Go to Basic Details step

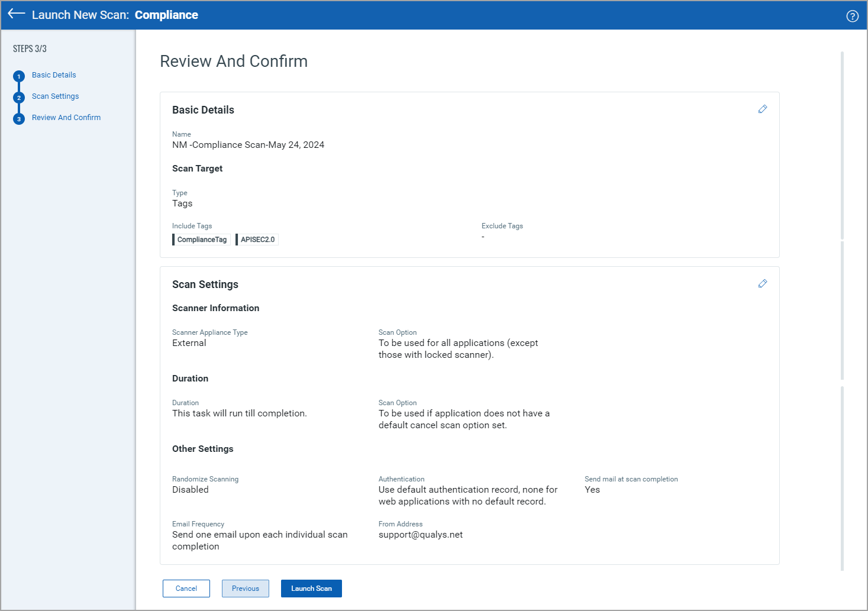click(54, 75)
